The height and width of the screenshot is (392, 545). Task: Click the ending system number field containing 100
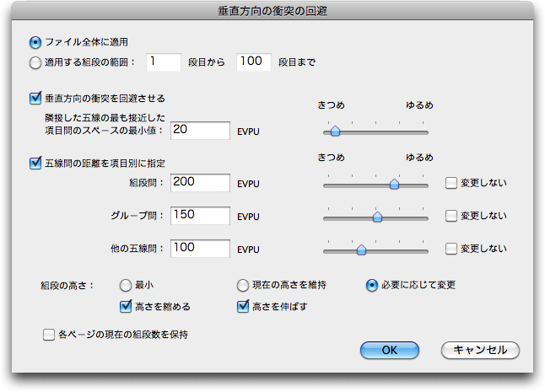(254, 62)
